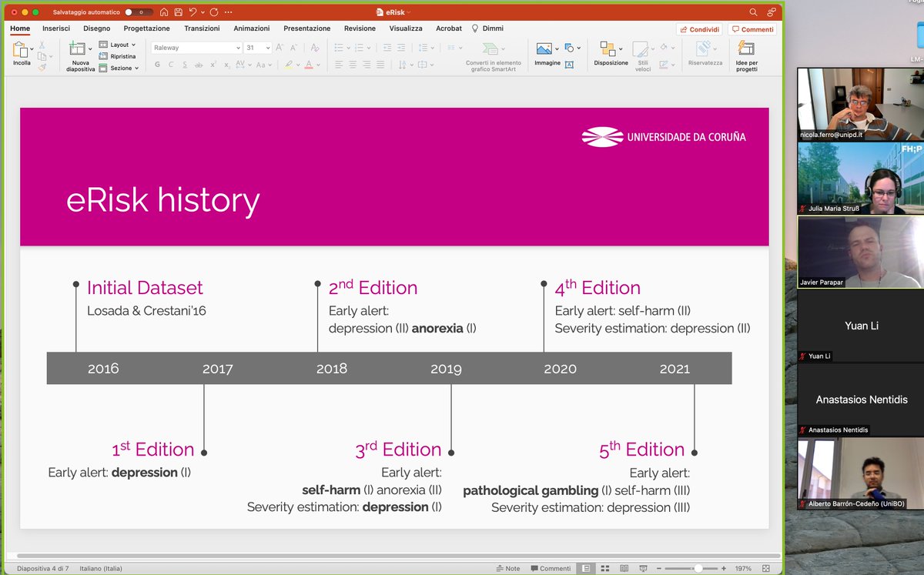924x575 pixels.
Task: Open the Layout dropdown
Action: pyautogui.click(x=119, y=45)
